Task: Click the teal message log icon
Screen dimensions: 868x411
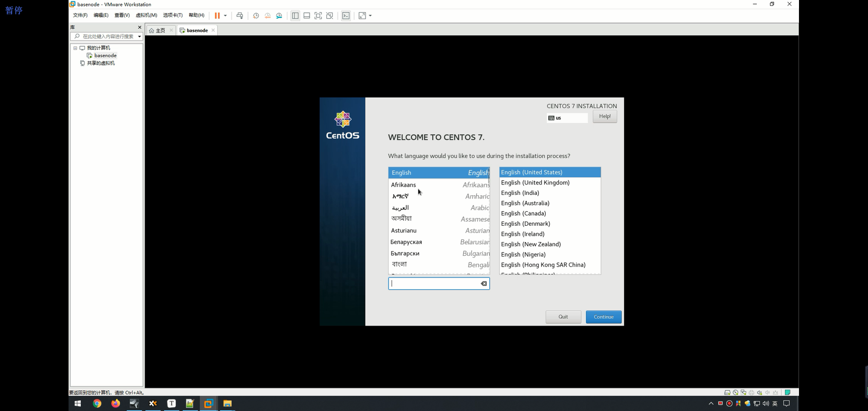Action: point(788,392)
